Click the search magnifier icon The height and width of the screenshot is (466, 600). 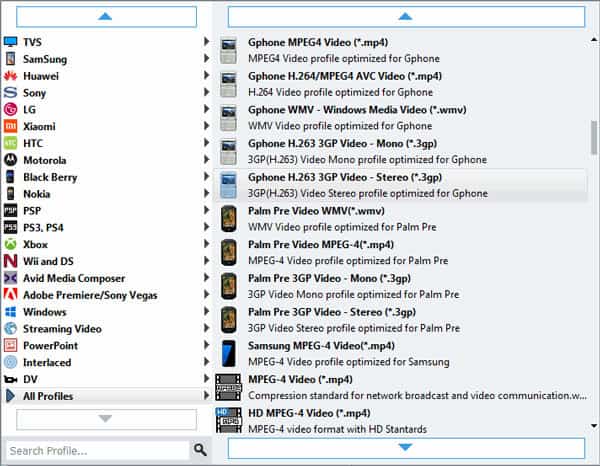pyautogui.click(x=200, y=450)
